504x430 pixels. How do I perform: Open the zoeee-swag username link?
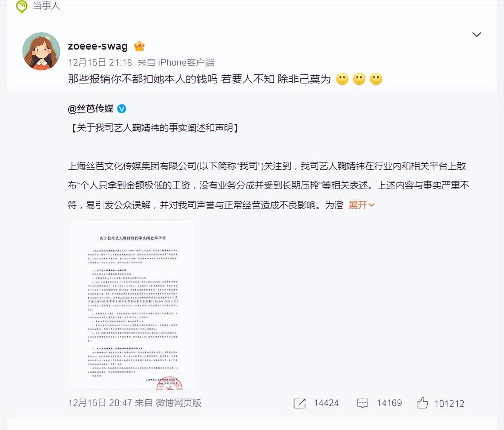pos(98,46)
